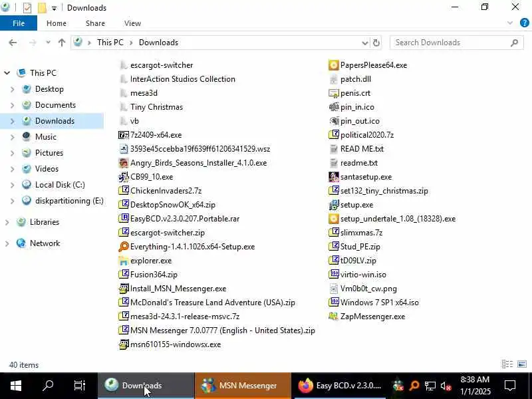Click the 7z2409-x64.exe file icon
The height and width of the screenshot is (399, 532).
(x=124, y=135)
